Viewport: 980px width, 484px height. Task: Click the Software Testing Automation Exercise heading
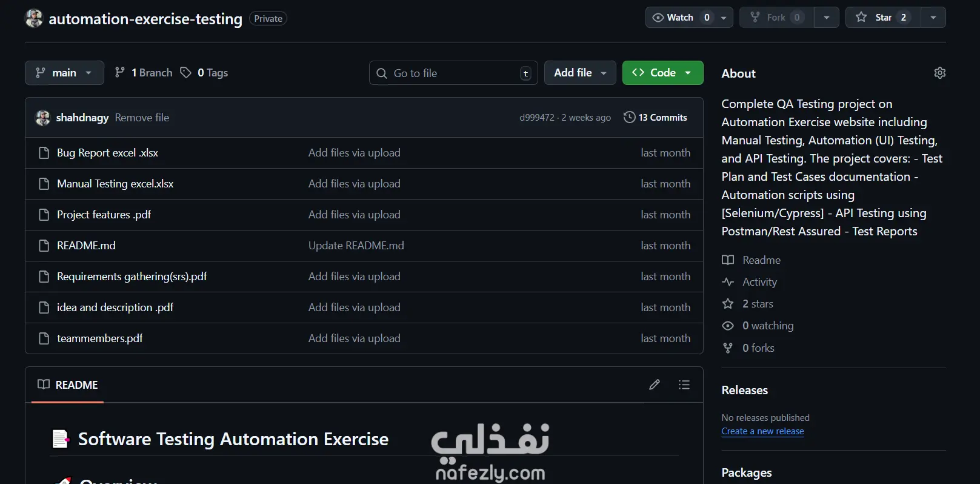pyautogui.click(x=233, y=439)
